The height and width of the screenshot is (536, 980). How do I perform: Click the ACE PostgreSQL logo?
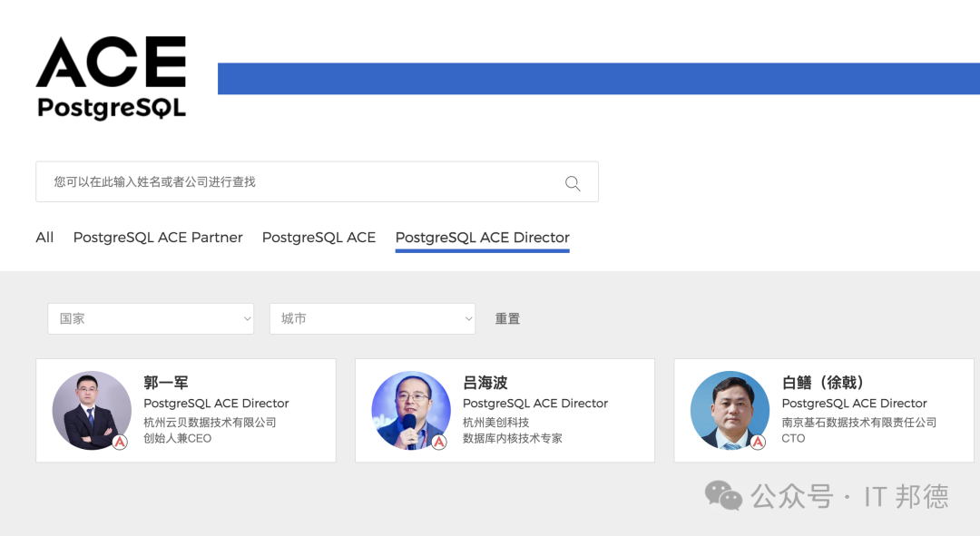tap(112, 77)
